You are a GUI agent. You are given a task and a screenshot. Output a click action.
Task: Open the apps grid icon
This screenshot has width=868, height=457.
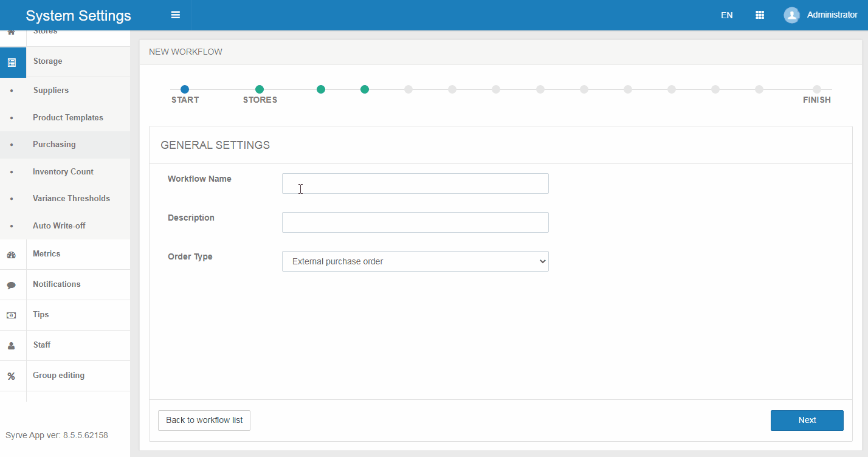(759, 15)
